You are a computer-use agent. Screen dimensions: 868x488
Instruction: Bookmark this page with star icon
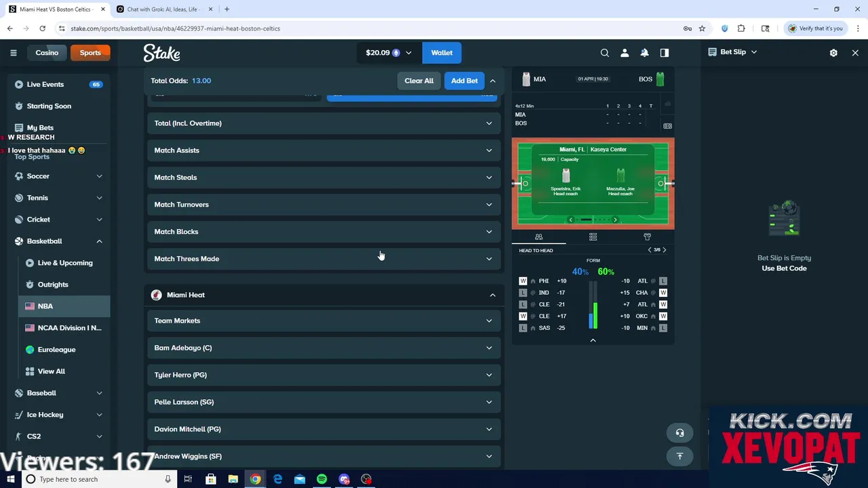(x=702, y=28)
